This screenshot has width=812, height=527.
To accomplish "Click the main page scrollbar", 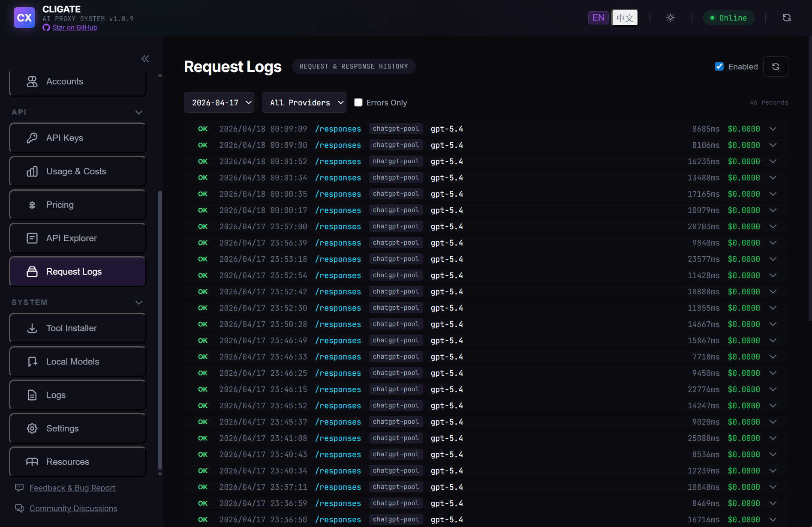I will coord(810,178).
